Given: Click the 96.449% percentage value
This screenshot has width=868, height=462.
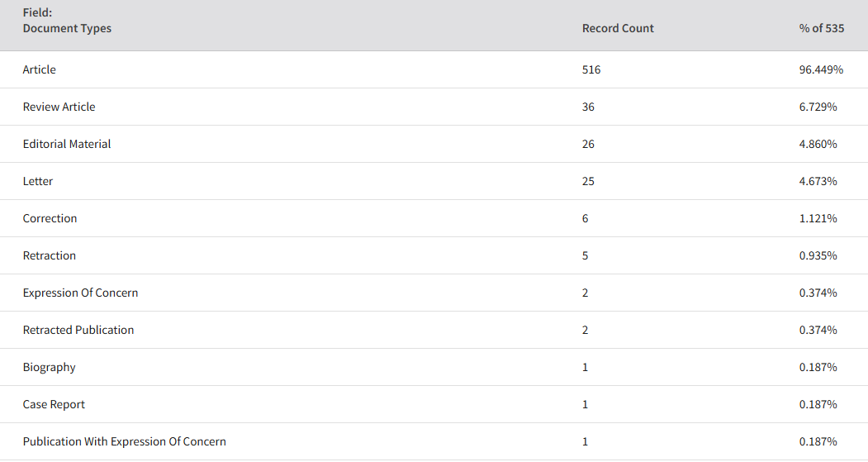Looking at the screenshot, I should 821,69.
